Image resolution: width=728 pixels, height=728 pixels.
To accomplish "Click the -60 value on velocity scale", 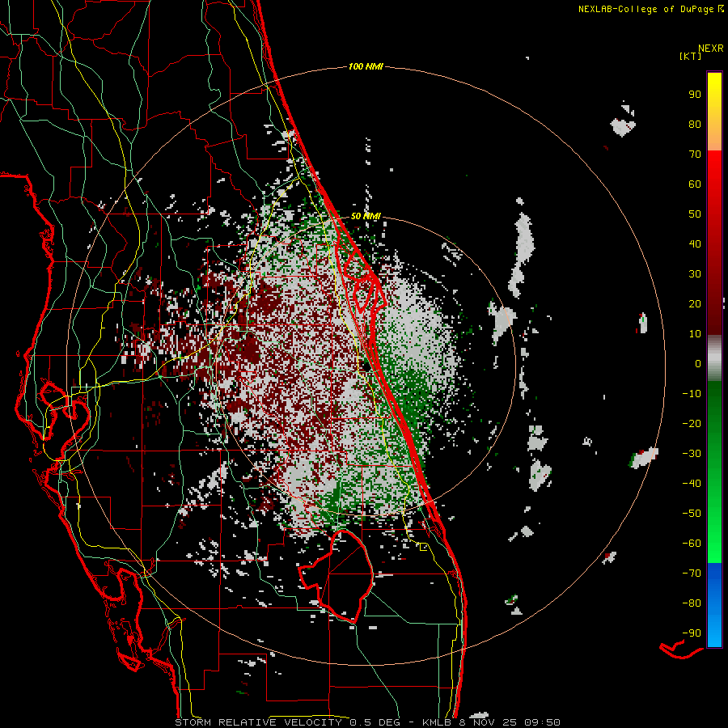I will (692, 544).
